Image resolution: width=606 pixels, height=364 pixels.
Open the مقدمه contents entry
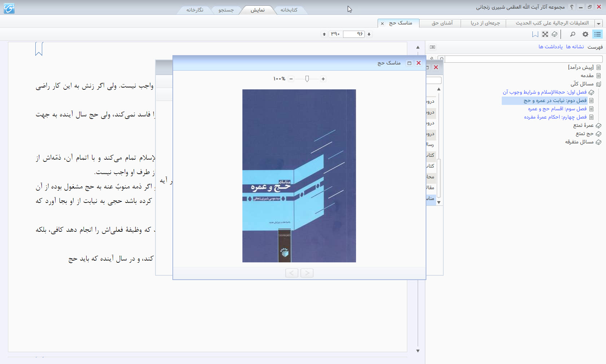coord(587,76)
